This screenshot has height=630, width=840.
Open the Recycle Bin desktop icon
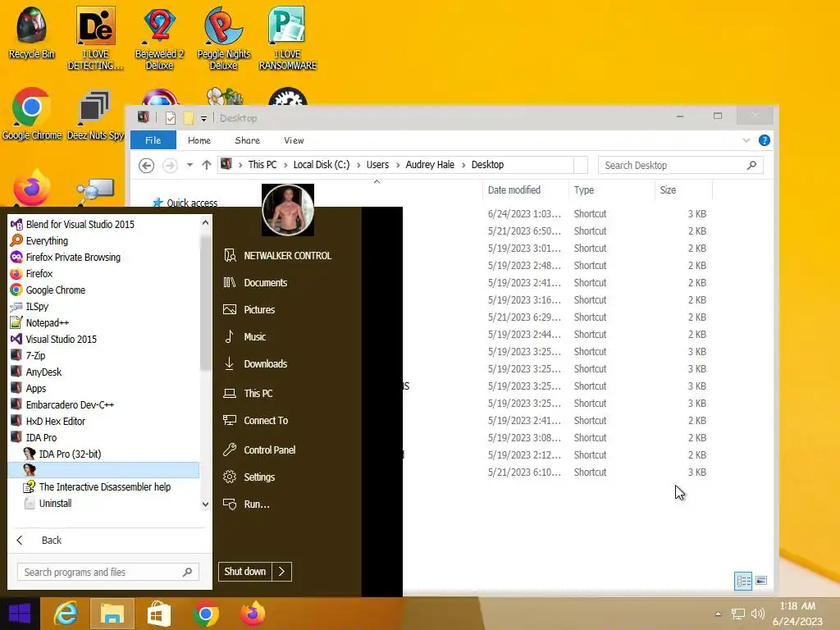pos(31,33)
